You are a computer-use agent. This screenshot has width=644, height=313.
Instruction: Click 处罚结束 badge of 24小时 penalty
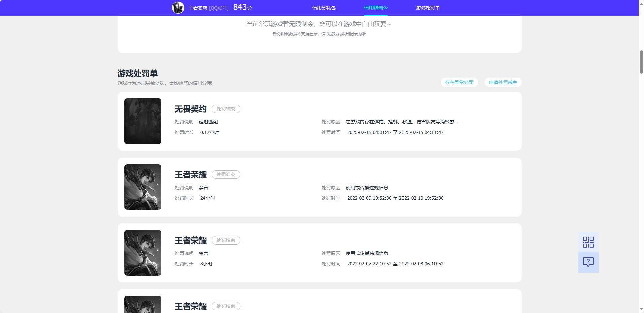coord(226,174)
